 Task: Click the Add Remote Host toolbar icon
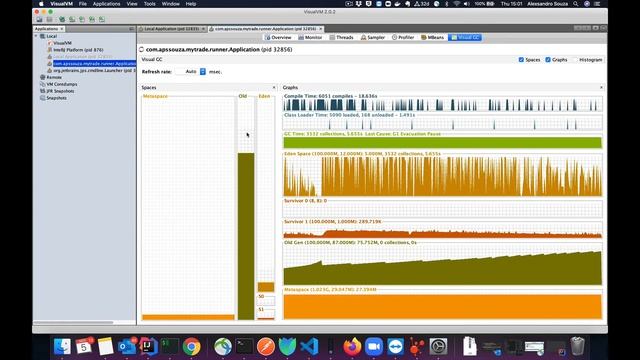tap(72, 19)
